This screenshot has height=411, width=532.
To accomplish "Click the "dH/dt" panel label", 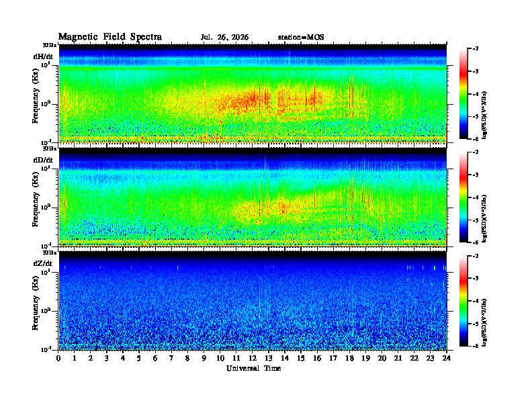I will (x=43, y=56).
